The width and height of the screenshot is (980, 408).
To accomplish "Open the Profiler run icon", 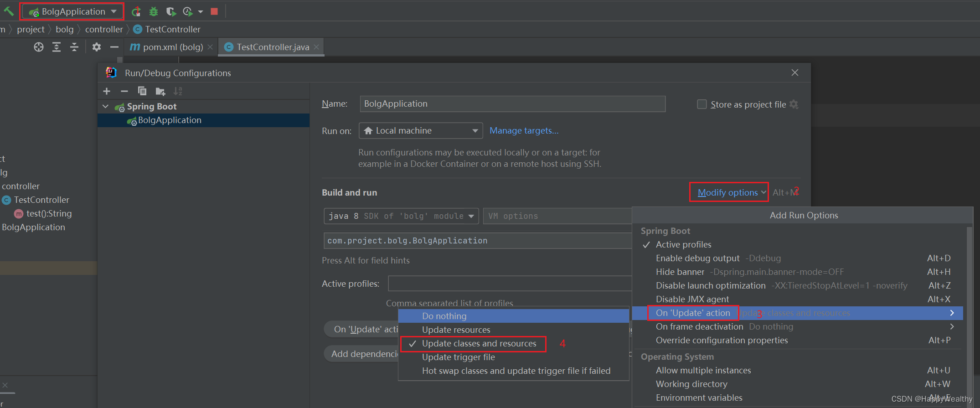I will 188,11.
